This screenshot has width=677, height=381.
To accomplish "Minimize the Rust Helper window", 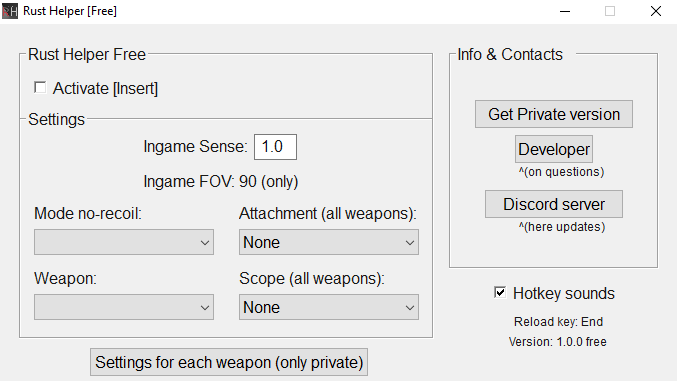I will [565, 11].
